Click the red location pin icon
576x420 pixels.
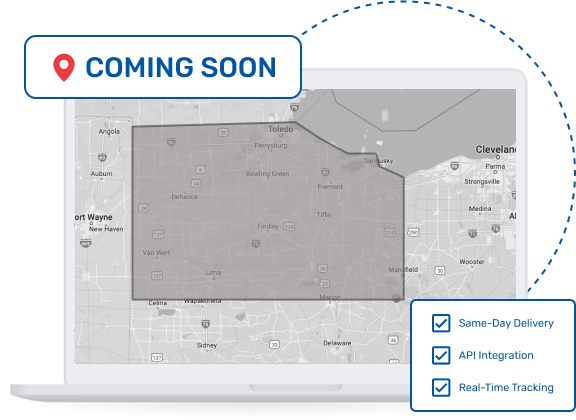(x=64, y=67)
